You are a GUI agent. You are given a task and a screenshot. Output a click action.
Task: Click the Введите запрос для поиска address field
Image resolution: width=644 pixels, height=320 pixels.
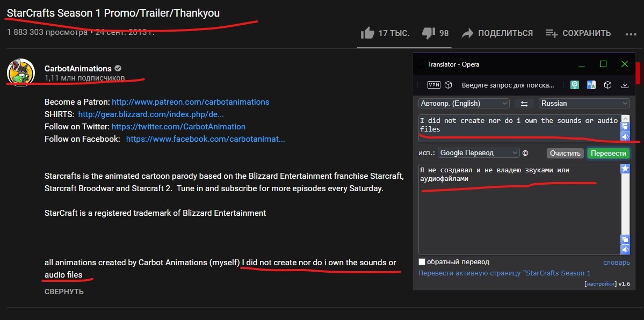click(x=508, y=85)
